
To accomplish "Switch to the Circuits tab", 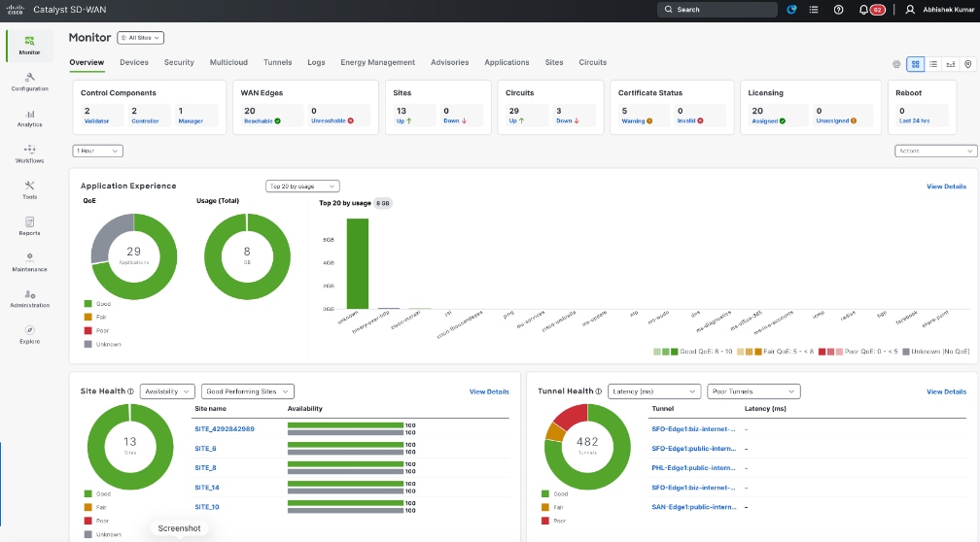I will click(592, 62).
